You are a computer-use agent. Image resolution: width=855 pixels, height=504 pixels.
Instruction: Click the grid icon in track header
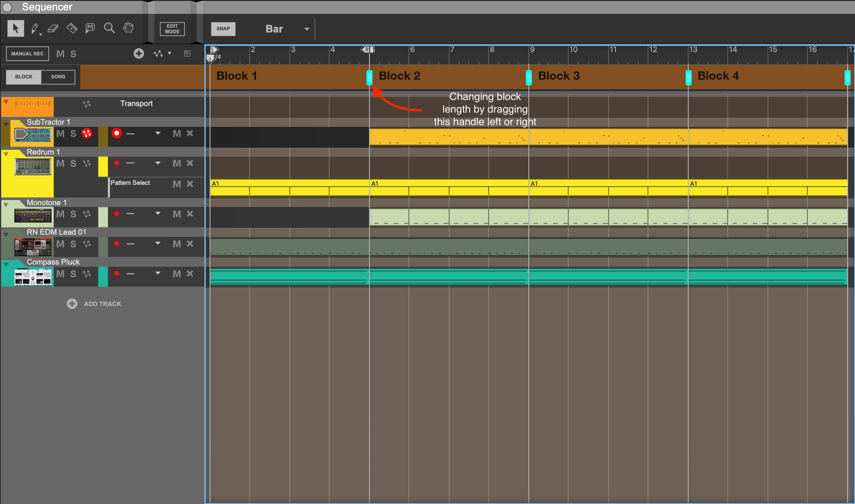[187, 54]
